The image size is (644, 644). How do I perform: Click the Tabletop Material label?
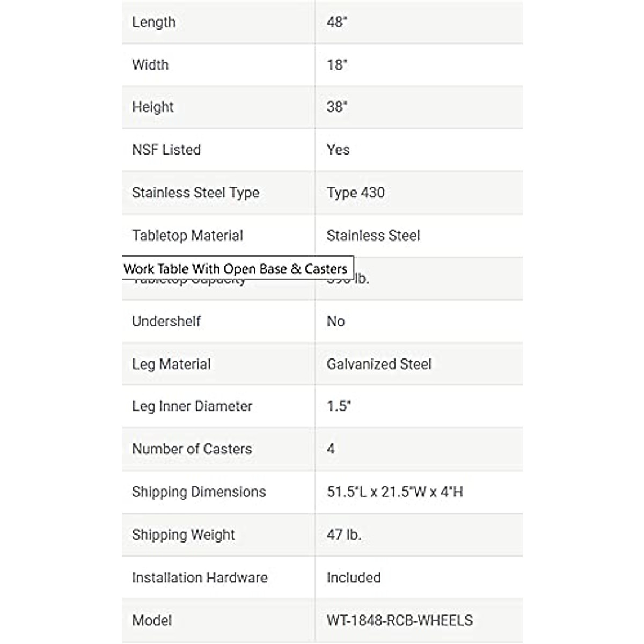187,236
